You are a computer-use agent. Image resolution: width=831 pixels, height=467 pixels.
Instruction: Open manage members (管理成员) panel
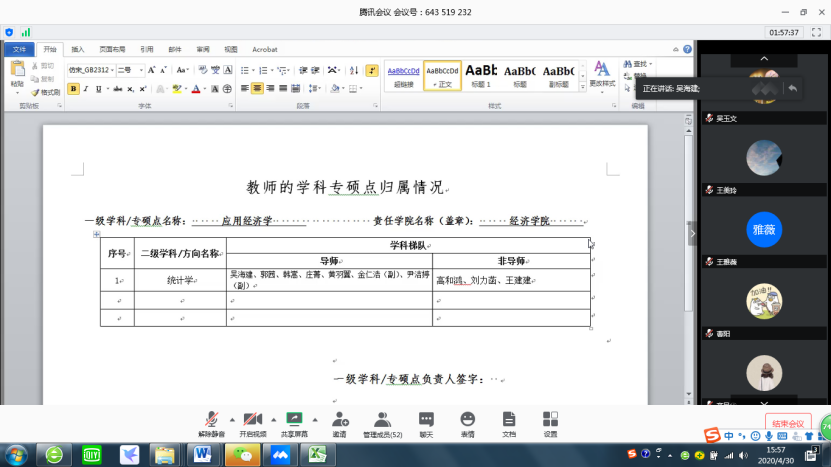[382, 420]
